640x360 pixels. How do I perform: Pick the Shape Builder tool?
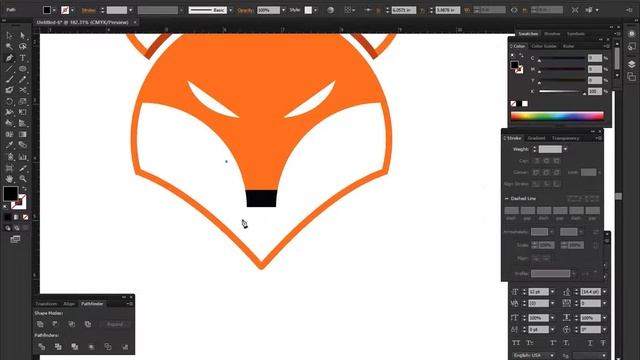click(9, 123)
